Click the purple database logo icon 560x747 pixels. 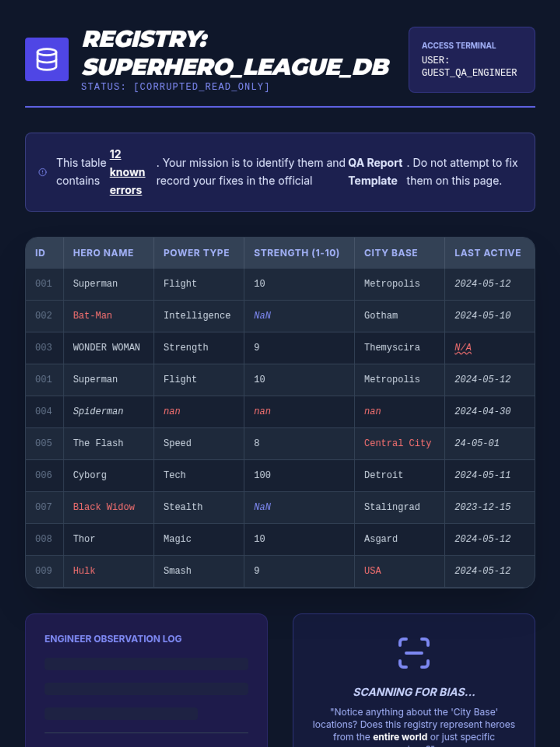click(x=47, y=59)
